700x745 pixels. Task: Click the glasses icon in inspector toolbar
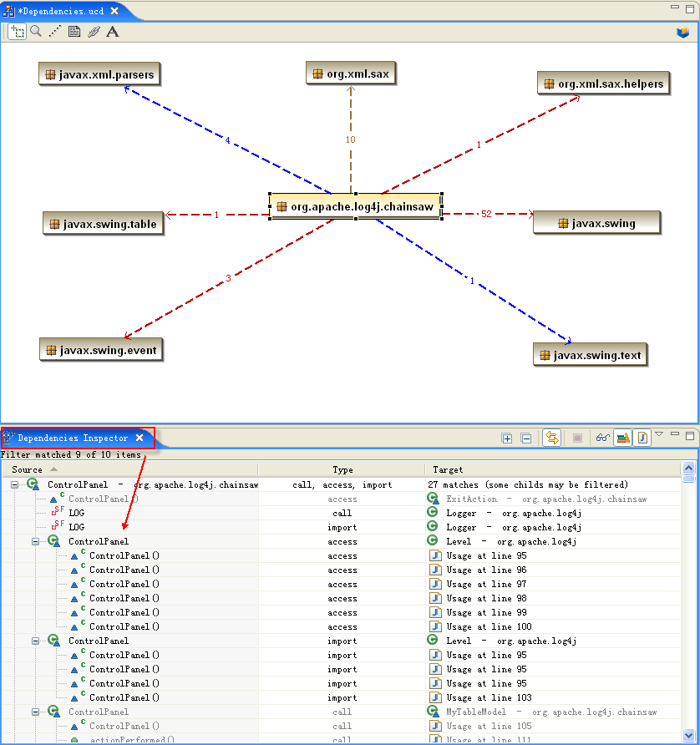coord(602,438)
